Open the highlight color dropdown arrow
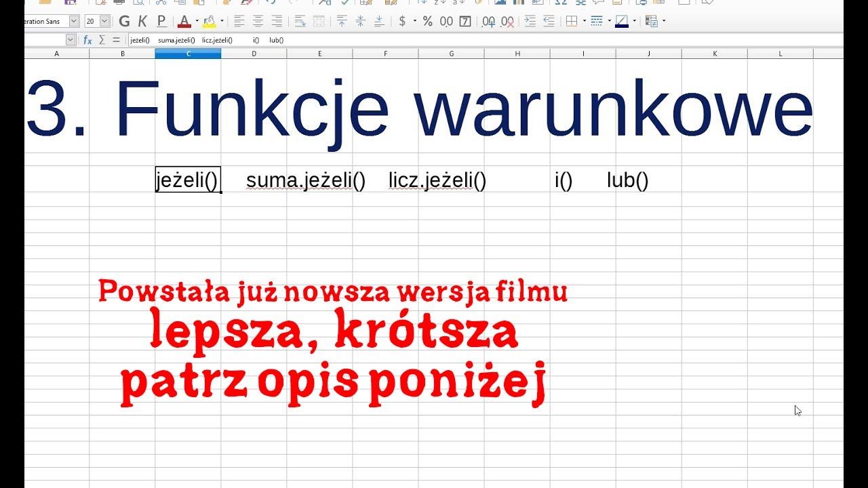The height and width of the screenshot is (488, 868). point(222,21)
